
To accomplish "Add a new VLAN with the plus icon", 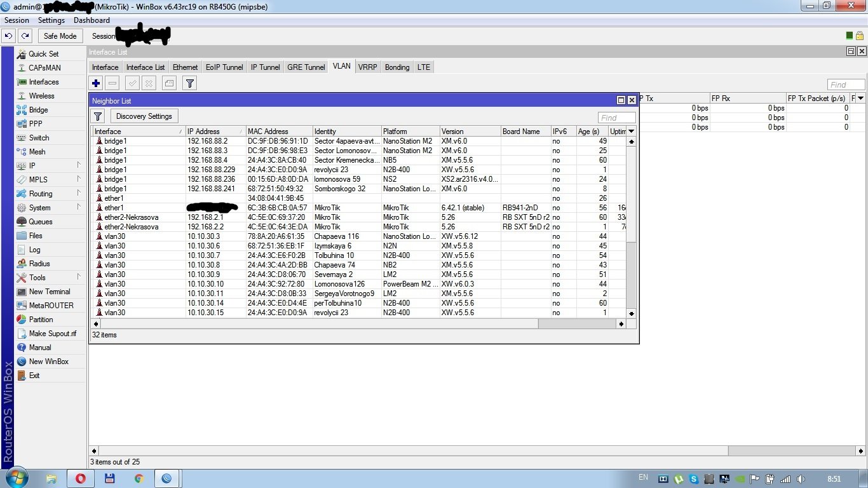I will [96, 83].
